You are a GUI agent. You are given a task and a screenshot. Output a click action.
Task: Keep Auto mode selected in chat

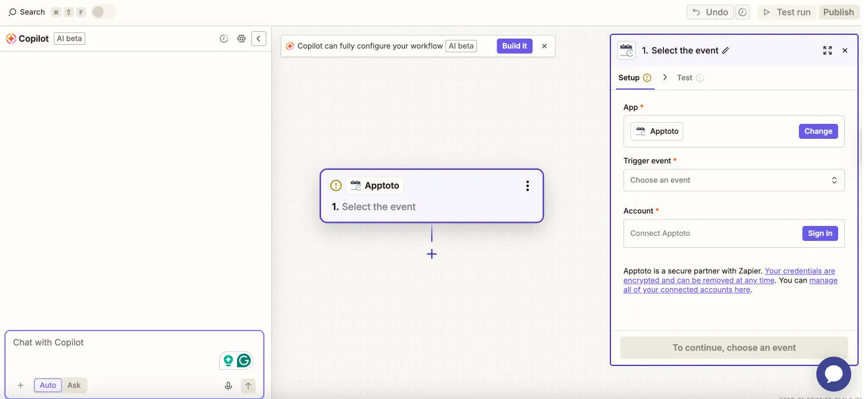[47, 385]
